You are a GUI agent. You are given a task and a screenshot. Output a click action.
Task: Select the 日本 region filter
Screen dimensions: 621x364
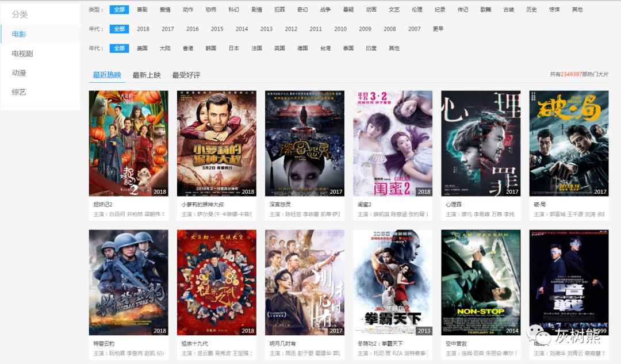coord(233,48)
